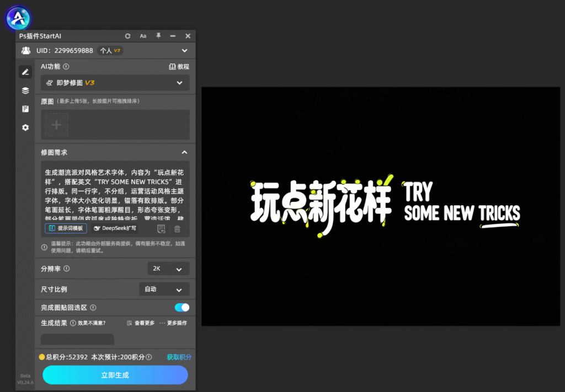The height and width of the screenshot is (392, 565).
Task: Close the StartAI plugin panel
Action: 188,36
